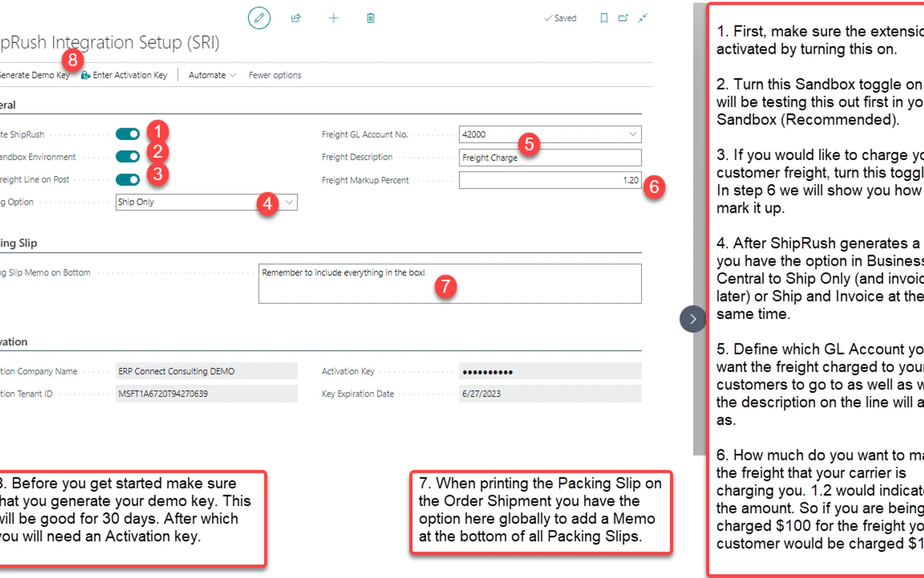924x578 pixels.
Task: Open the Ship Only option dropdown
Action: pyautogui.click(x=289, y=202)
